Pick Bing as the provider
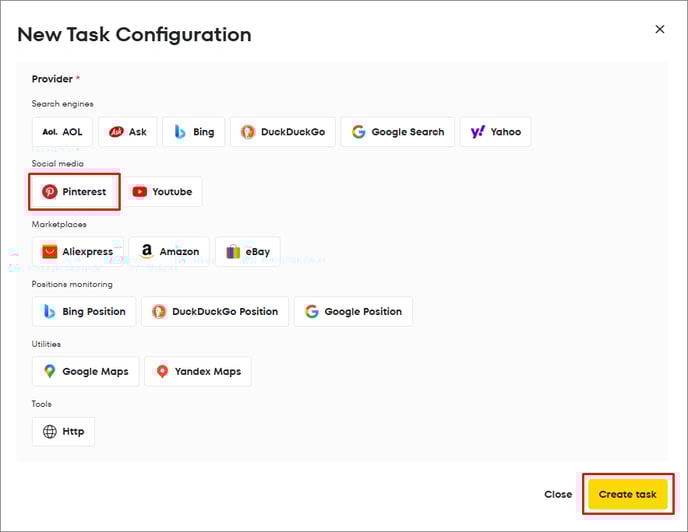The height and width of the screenshot is (532, 688). [x=194, y=132]
